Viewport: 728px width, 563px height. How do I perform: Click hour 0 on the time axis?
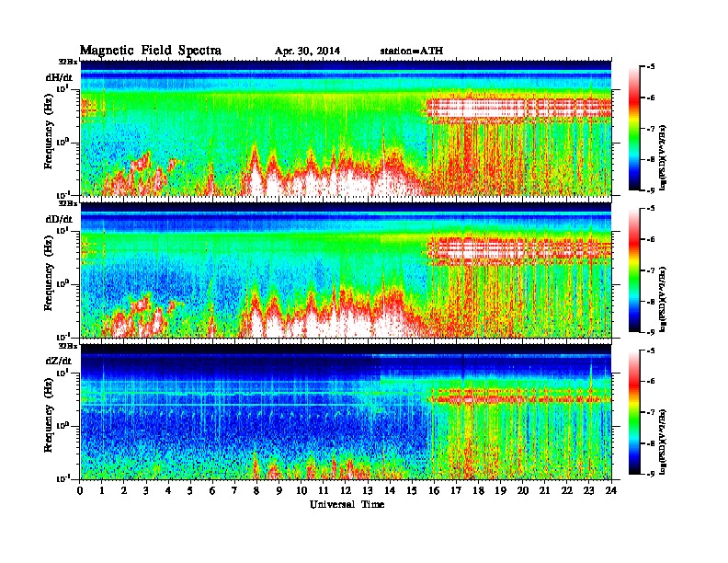coord(80,490)
